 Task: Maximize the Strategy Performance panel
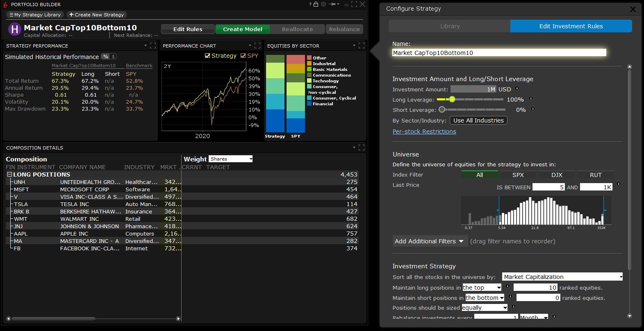pos(153,45)
